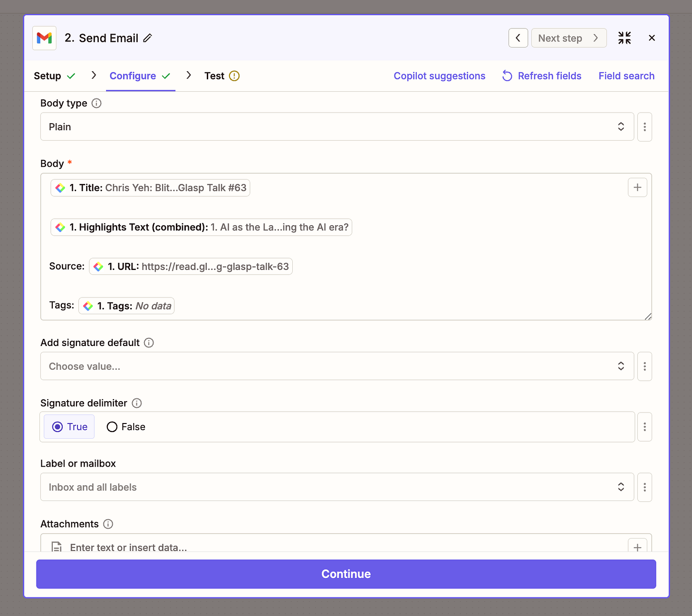The height and width of the screenshot is (616, 692).
Task: Open Copilot suggestions
Action: coord(440,76)
